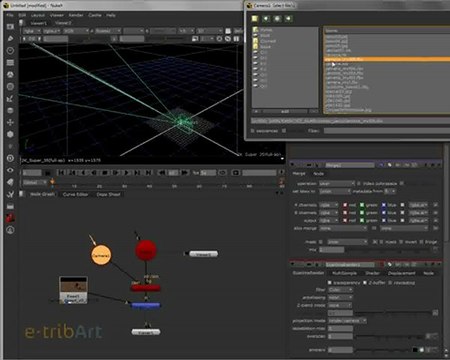Open Displacement tab in ScanlineRender properties
The width and height of the screenshot is (450, 360).
pos(401,273)
